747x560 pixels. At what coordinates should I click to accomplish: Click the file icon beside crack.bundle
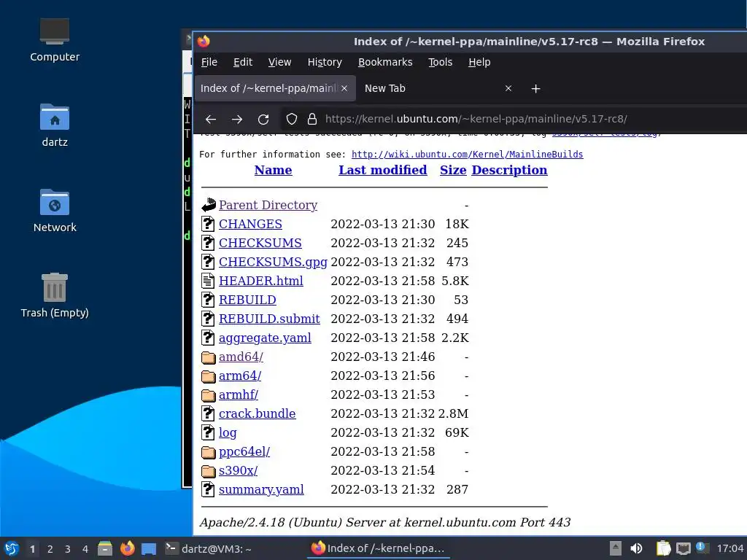[208, 414]
